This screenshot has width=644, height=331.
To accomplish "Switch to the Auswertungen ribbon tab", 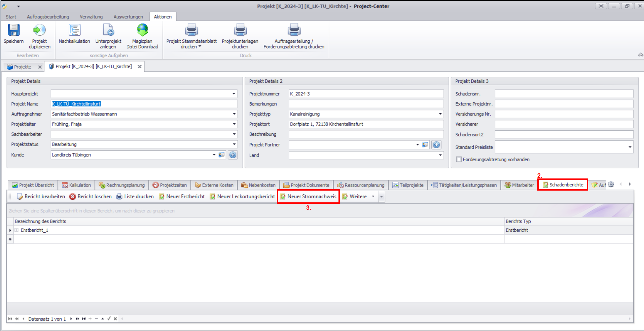I will (x=128, y=17).
